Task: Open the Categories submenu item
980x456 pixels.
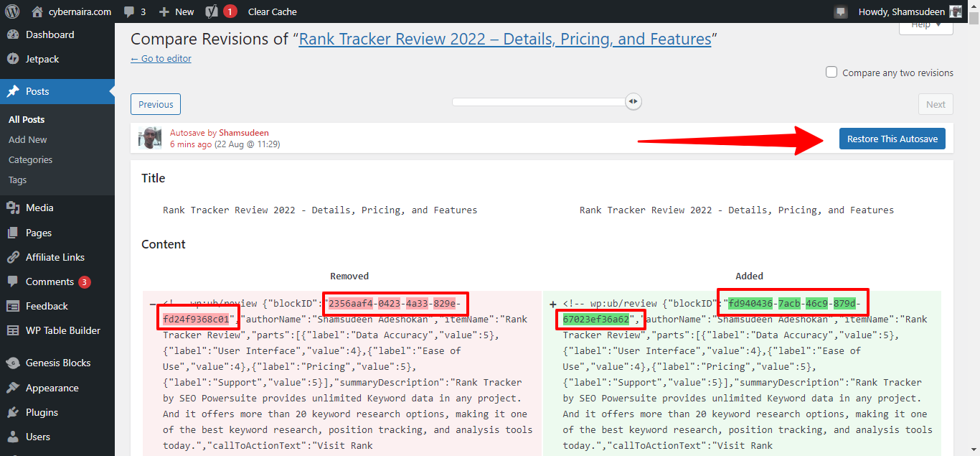Action: (x=30, y=159)
